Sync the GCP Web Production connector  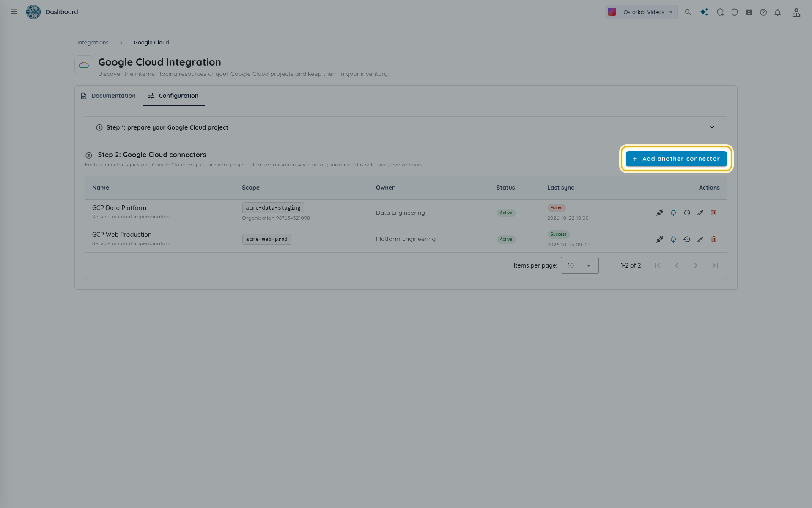click(673, 239)
